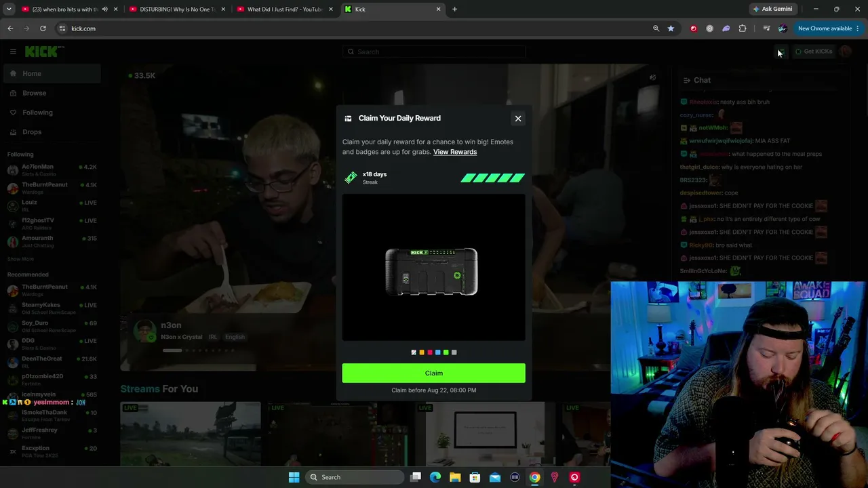Go to Home in Kick sidebar
Viewport: 868px width, 488px height.
pos(52,74)
